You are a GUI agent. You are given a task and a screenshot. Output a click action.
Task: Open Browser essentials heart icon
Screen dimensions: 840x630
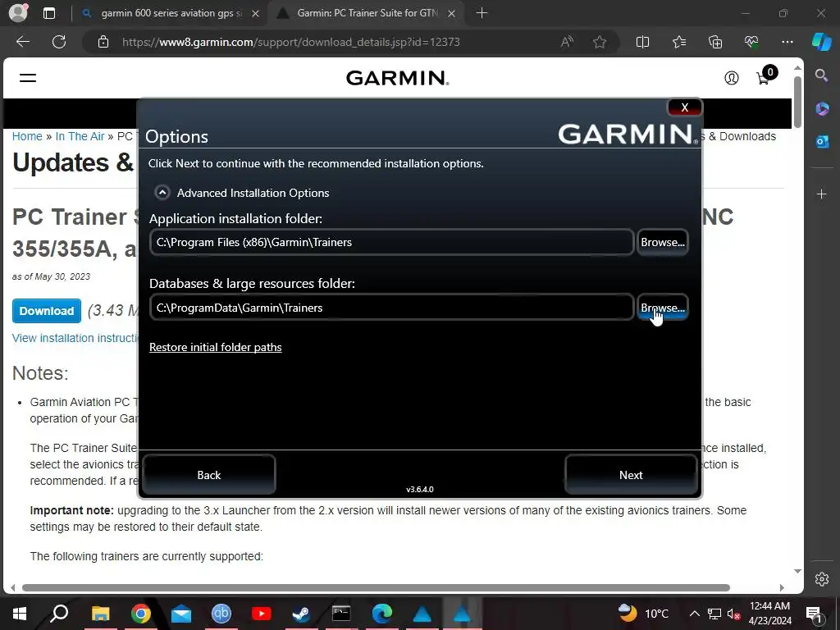(751, 42)
